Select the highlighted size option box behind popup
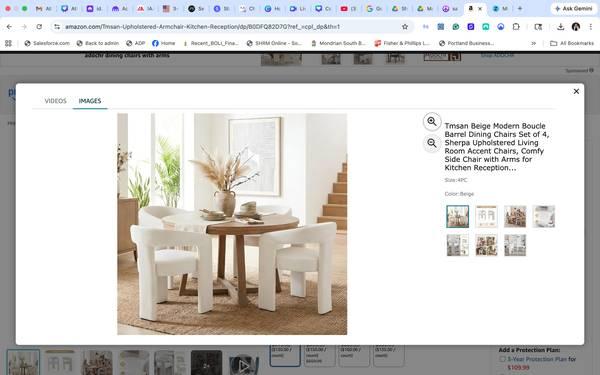 [x=285, y=355]
